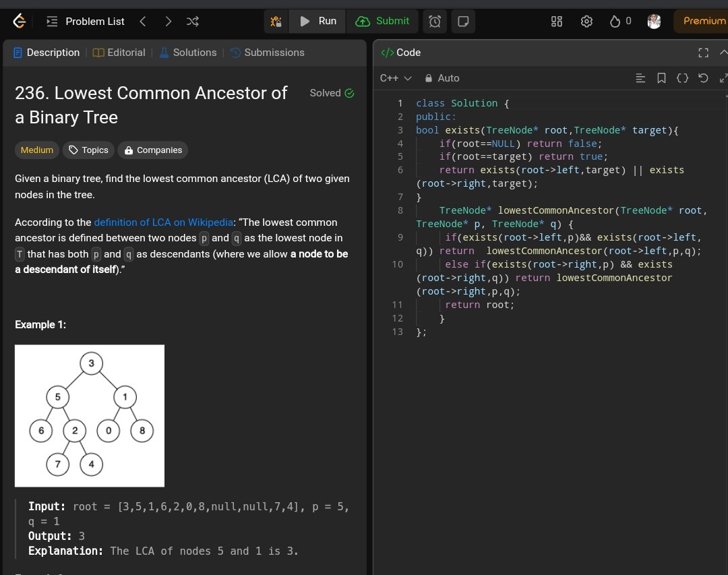This screenshot has width=728, height=575.
Task: Switch to the Submissions tab
Action: click(268, 53)
